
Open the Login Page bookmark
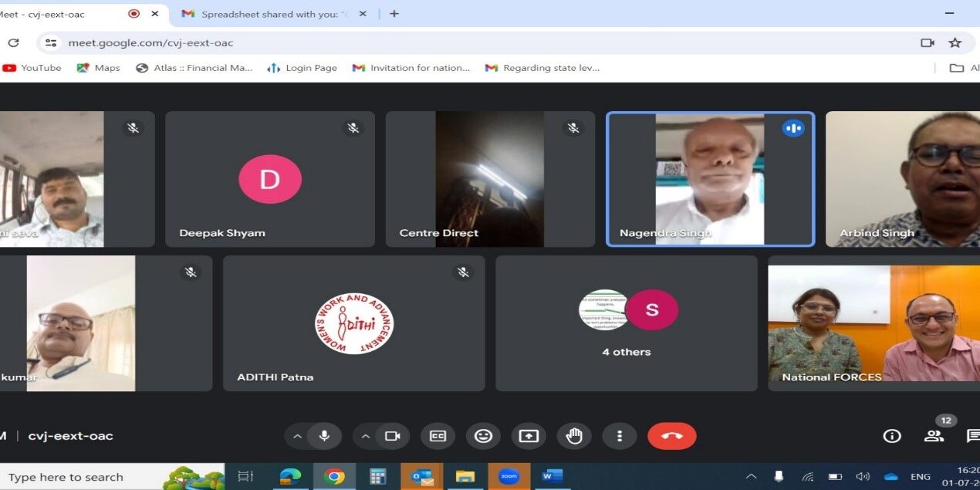(x=302, y=68)
